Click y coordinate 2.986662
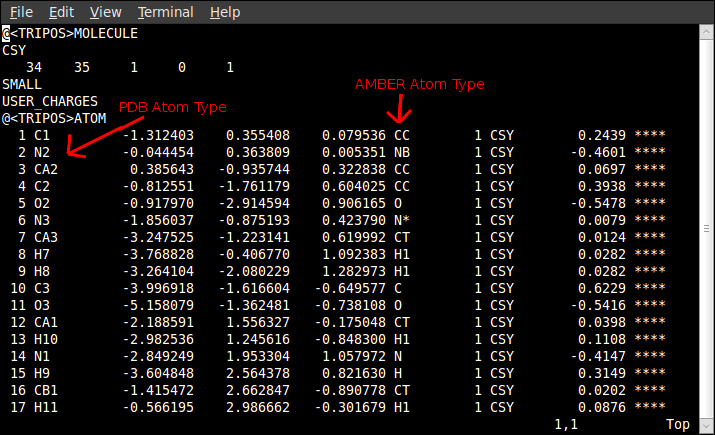This screenshot has width=715, height=435. (258, 408)
